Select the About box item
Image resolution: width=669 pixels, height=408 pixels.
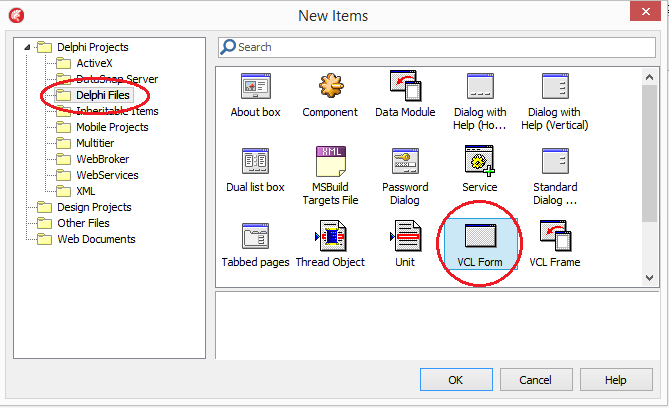tap(255, 95)
